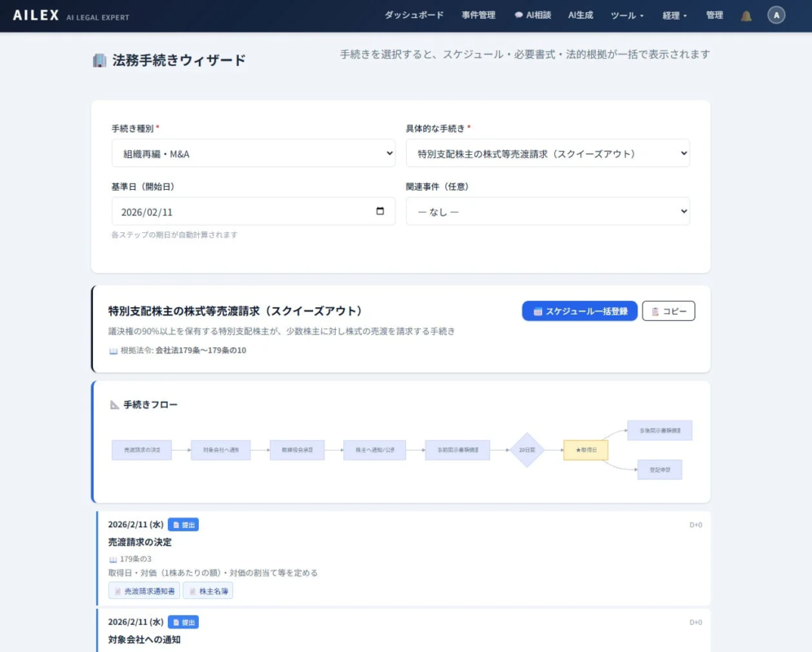
Task: Switch to ダッシュボード
Action: point(414,15)
